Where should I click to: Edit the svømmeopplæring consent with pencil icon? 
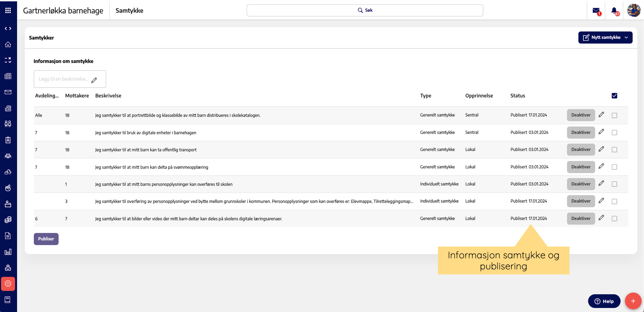click(x=601, y=166)
